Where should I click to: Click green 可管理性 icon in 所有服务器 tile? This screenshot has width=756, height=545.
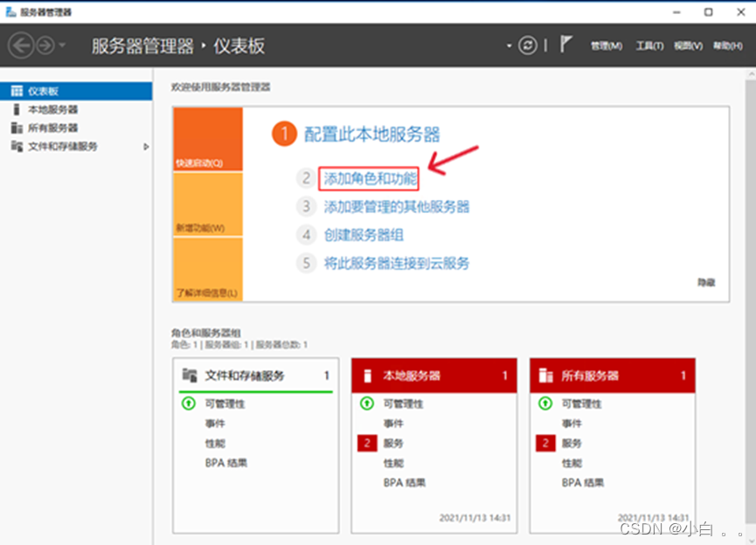[545, 403]
